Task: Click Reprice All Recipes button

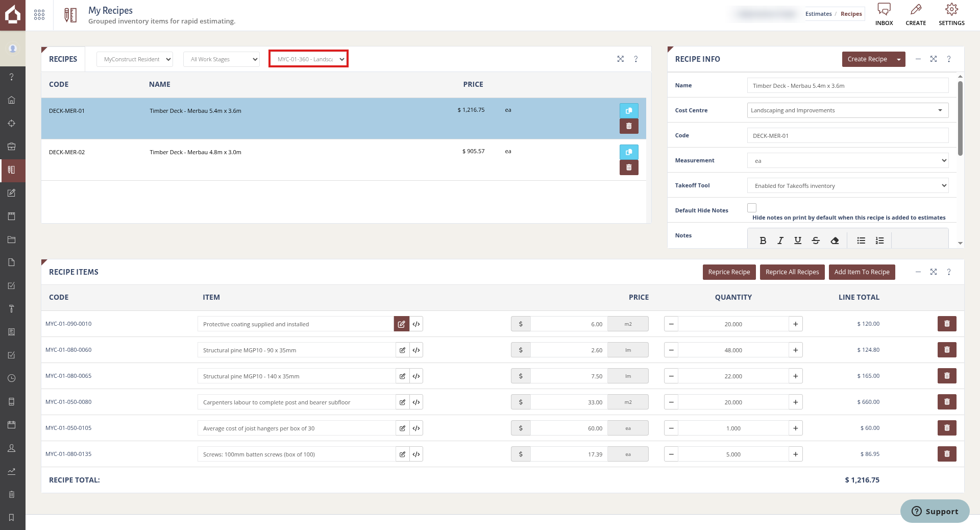Action: click(x=792, y=272)
